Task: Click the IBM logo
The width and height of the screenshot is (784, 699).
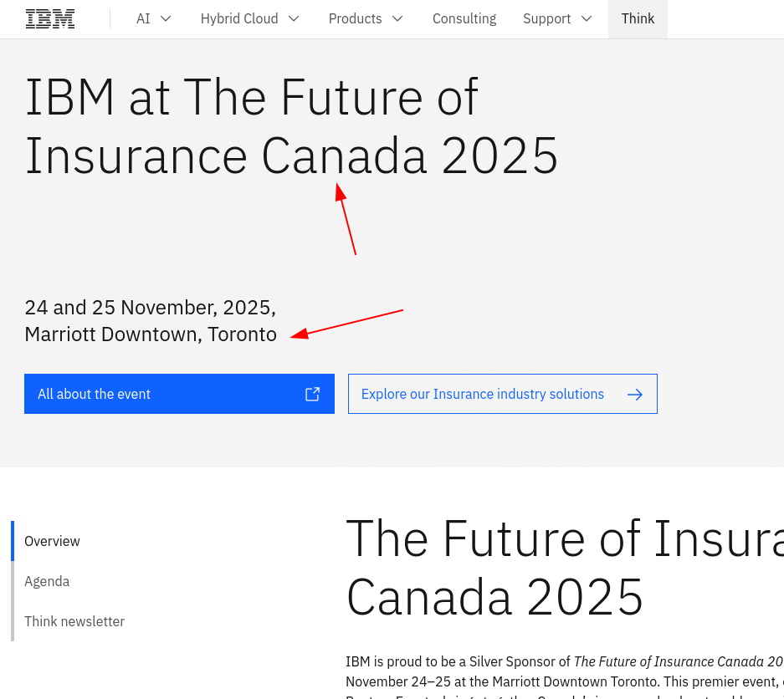Action: click(x=50, y=18)
